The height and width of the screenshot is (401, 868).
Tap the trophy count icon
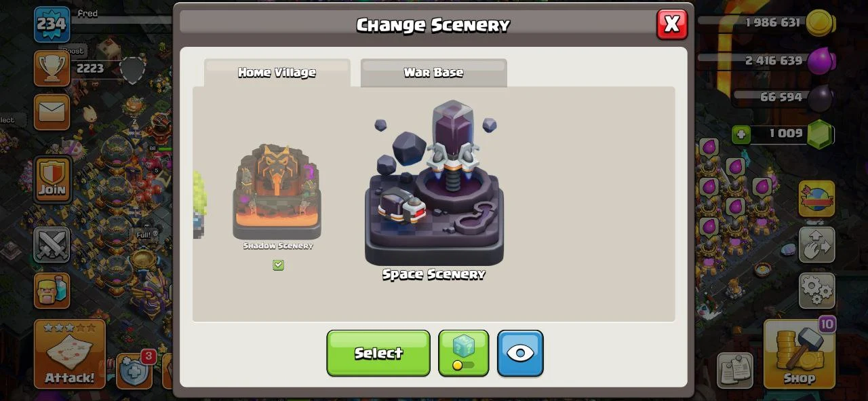(x=52, y=68)
